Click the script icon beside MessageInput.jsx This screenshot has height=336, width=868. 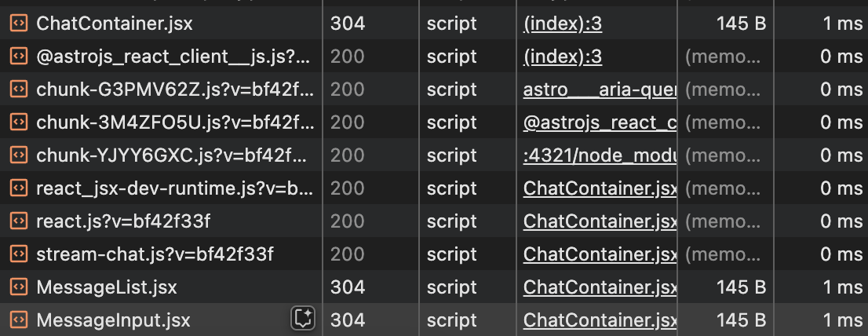[18, 320]
